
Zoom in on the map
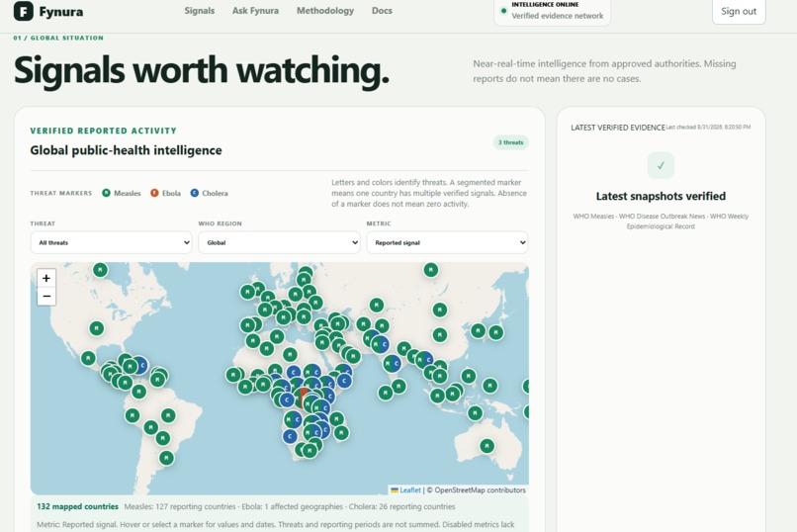coord(46,278)
